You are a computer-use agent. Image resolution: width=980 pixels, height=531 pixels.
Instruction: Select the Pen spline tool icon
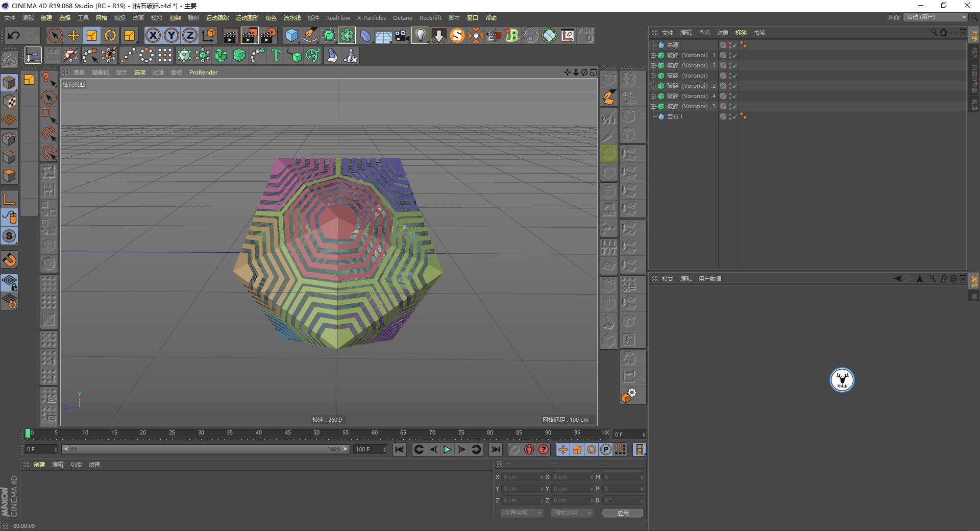pos(310,36)
